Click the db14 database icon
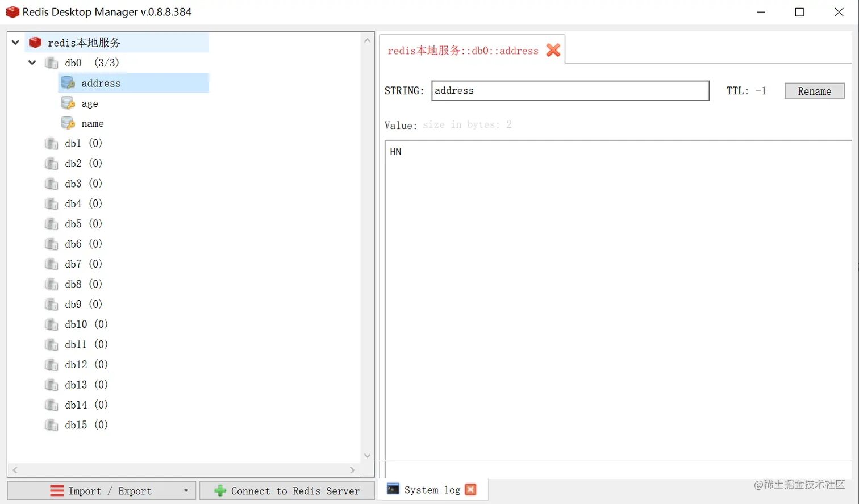Viewport: 859px width, 504px height. [x=51, y=405]
